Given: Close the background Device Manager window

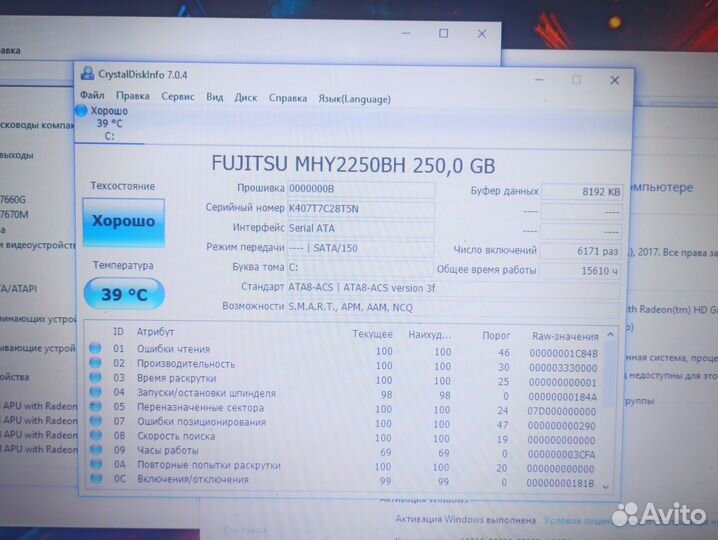Looking at the screenshot, I should point(482,33).
